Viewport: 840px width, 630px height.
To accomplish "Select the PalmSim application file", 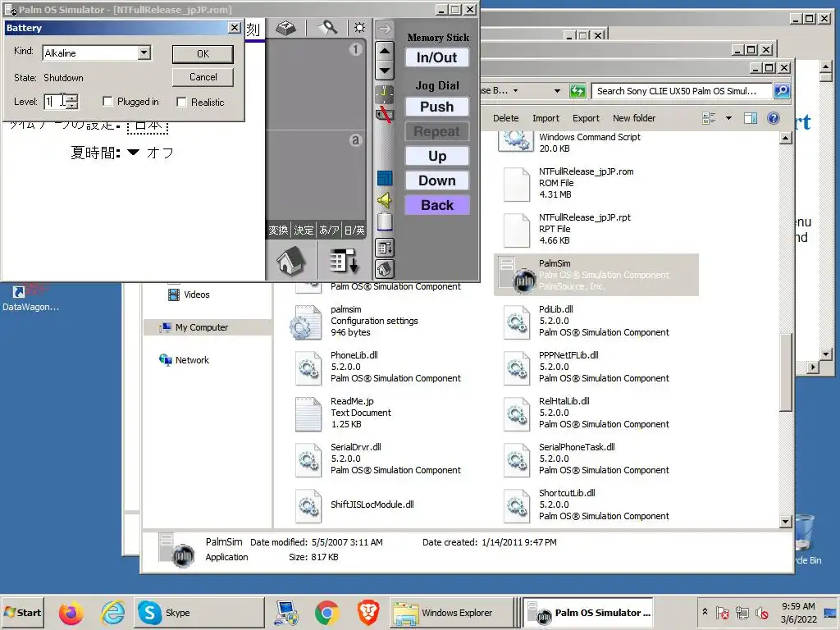I will pyautogui.click(x=596, y=275).
